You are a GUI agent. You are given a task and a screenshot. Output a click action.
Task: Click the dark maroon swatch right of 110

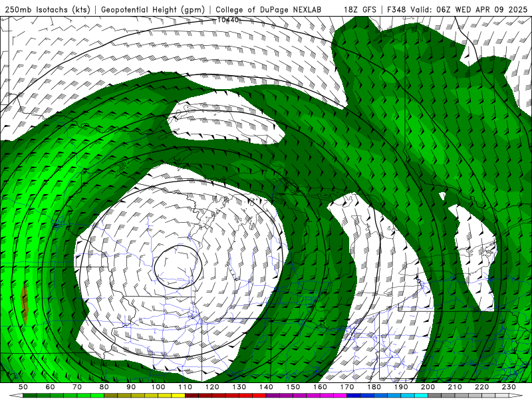pyautogui.click(x=192, y=396)
